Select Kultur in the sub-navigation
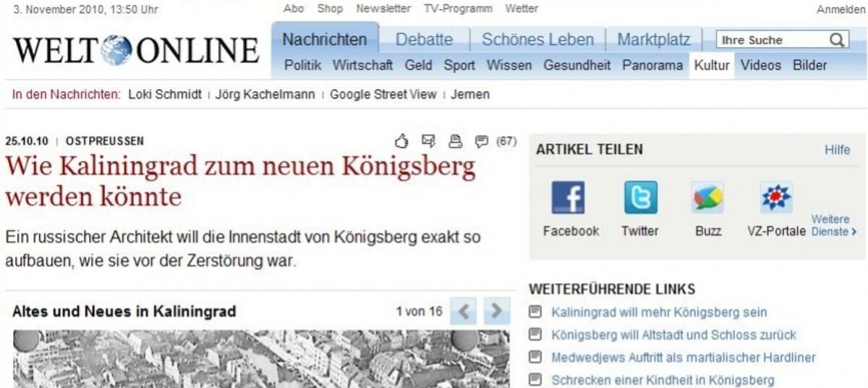This screenshot has height=388, width=868. point(711,65)
